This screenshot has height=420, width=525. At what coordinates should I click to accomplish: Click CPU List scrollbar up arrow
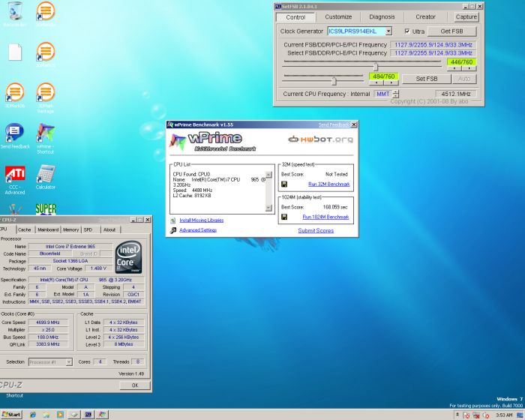pos(268,175)
